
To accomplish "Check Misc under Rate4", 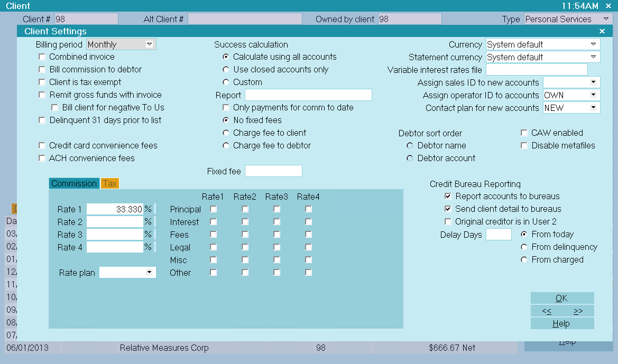I will tap(309, 259).
